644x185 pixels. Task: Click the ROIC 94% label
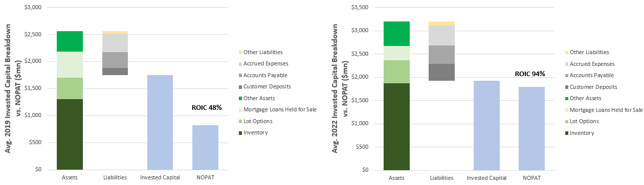tap(530, 74)
